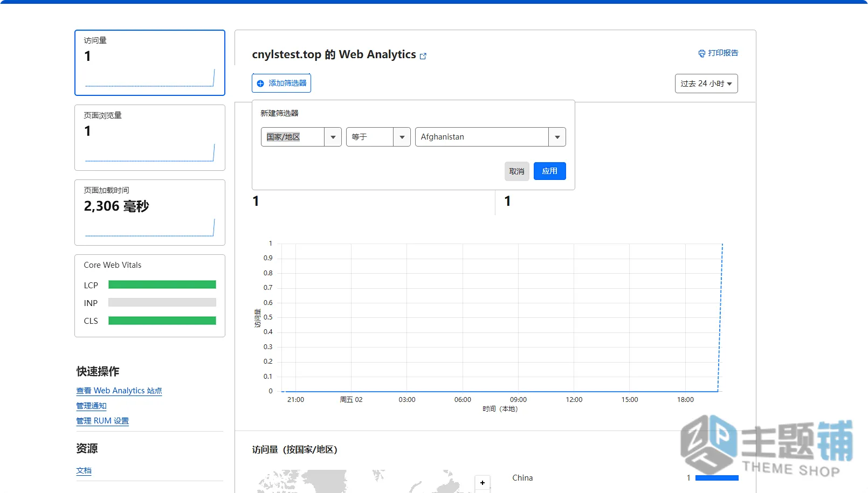Click the 2,306 毫秒 load time value
This screenshot has width=868, height=493.
116,206
